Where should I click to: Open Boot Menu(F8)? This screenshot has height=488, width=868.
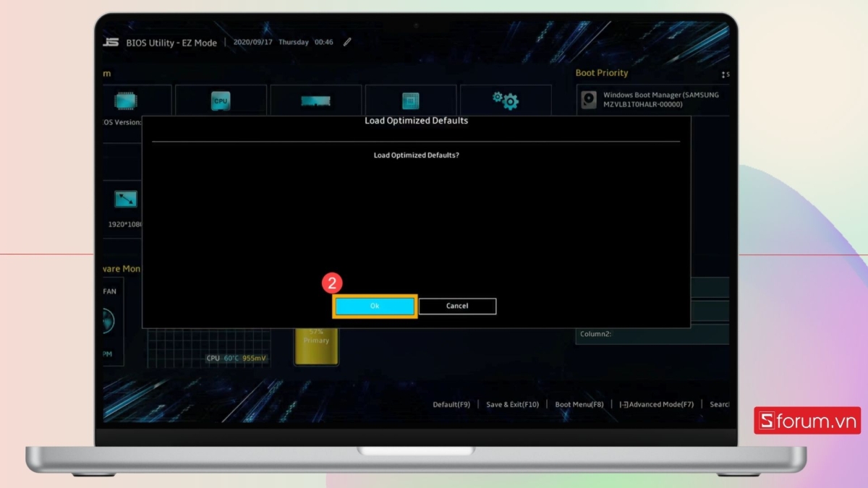click(x=579, y=404)
